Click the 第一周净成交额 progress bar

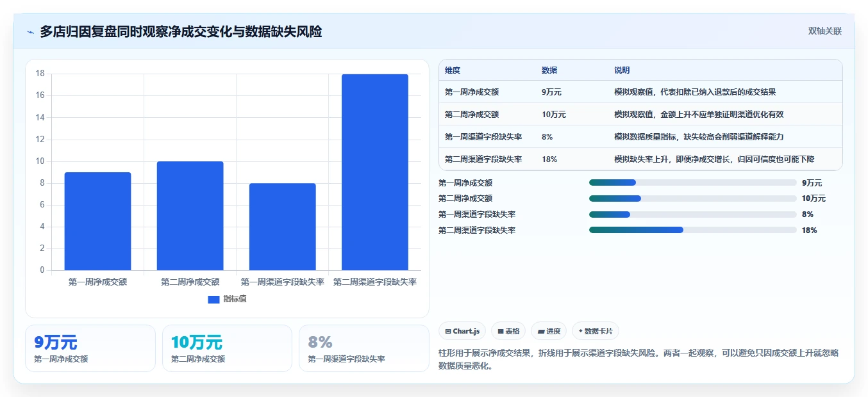pyautogui.click(x=692, y=183)
